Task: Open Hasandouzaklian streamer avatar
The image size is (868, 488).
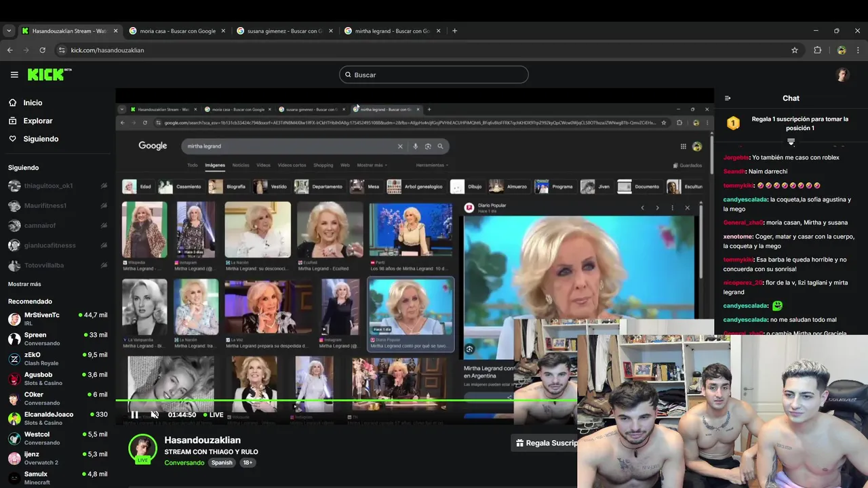Action: tap(142, 448)
